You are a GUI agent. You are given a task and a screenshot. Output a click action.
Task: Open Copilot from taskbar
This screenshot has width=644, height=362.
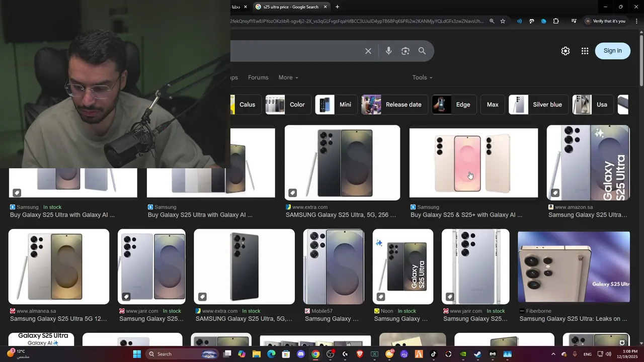(242, 354)
